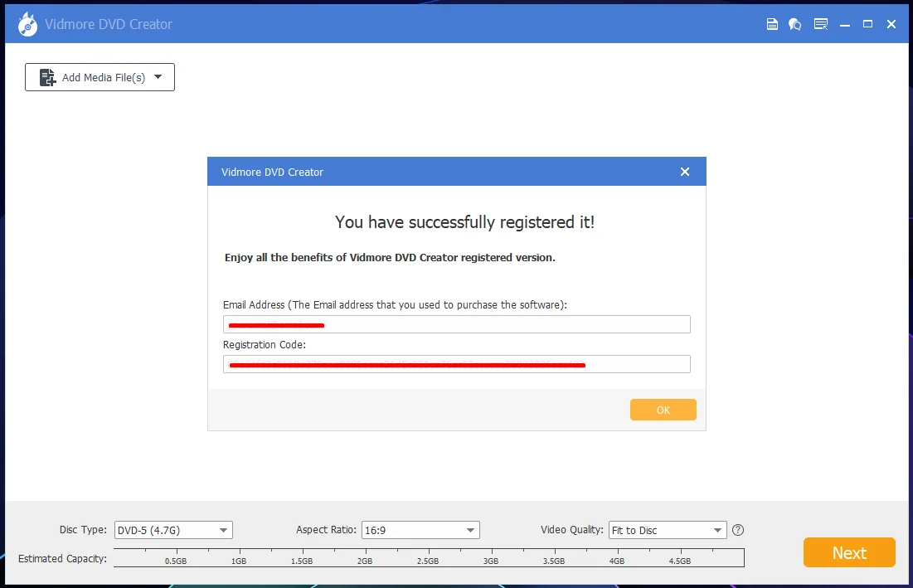Click the save project floppy disk icon
The height and width of the screenshot is (588, 913).
772,24
